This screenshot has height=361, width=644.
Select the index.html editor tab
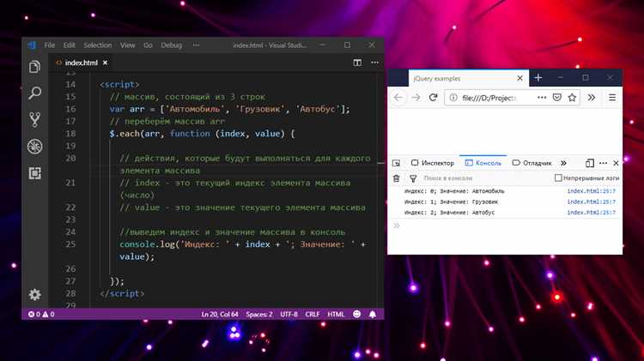(x=81, y=63)
